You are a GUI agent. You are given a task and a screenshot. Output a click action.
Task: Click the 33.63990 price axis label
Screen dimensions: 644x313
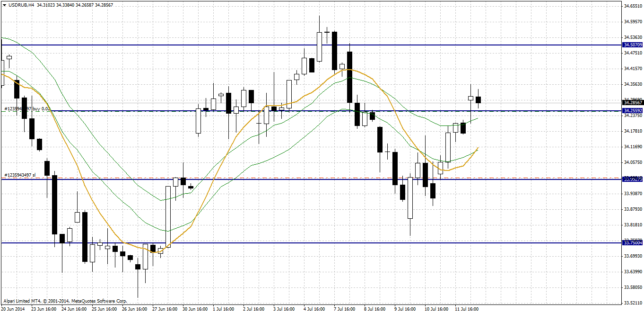(x=633, y=272)
